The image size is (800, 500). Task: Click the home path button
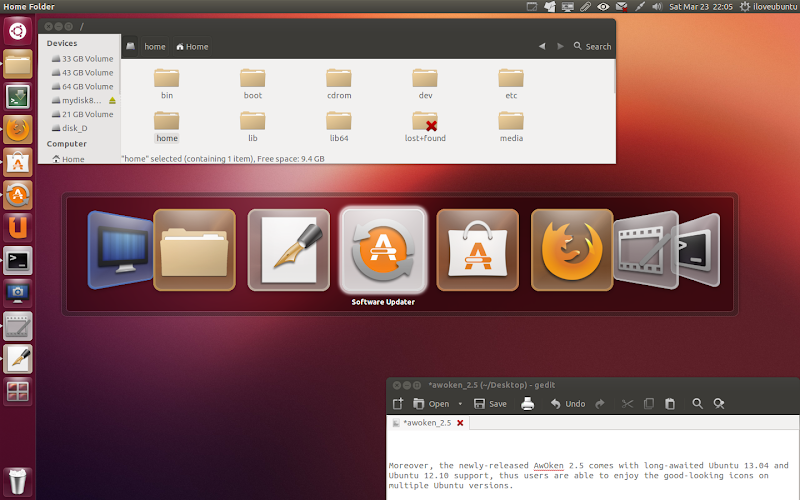click(155, 46)
